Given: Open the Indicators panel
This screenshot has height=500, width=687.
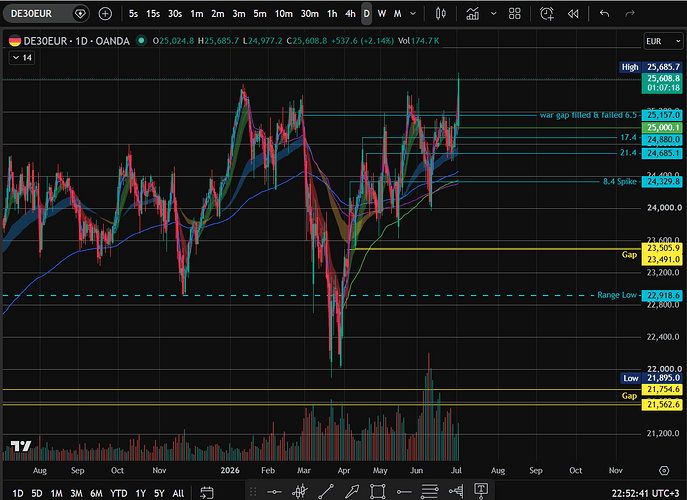Looking at the screenshot, I should click(472, 14).
